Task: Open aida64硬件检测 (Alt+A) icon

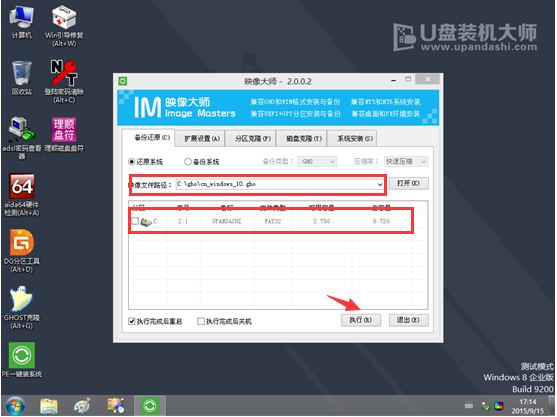Action: pos(22,194)
